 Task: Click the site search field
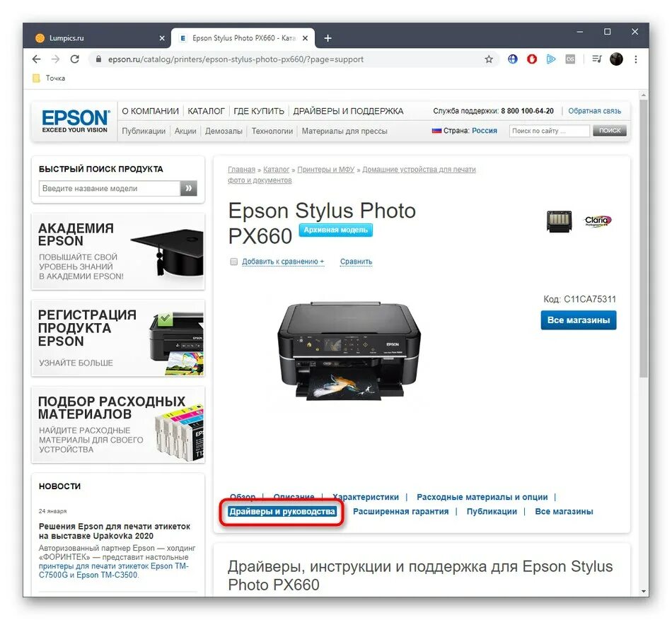point(550,131)
